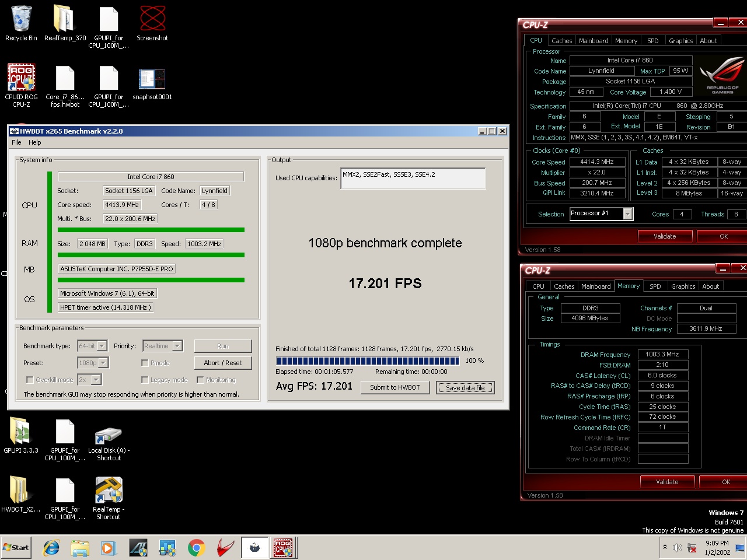Select HWBOT x265 taskbar button
The image size is (747, 560).
(254, 548)
